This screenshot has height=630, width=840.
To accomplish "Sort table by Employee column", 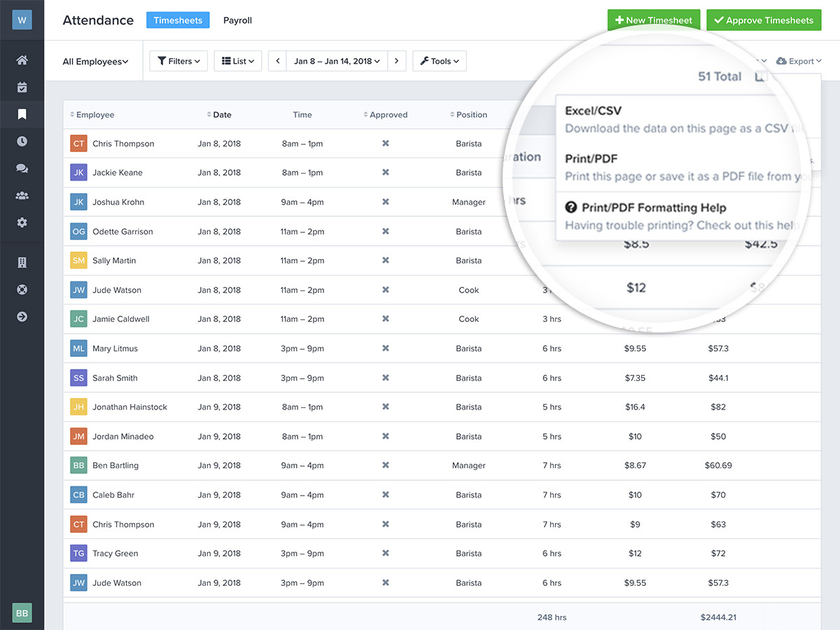I will [x=92, y=115].
